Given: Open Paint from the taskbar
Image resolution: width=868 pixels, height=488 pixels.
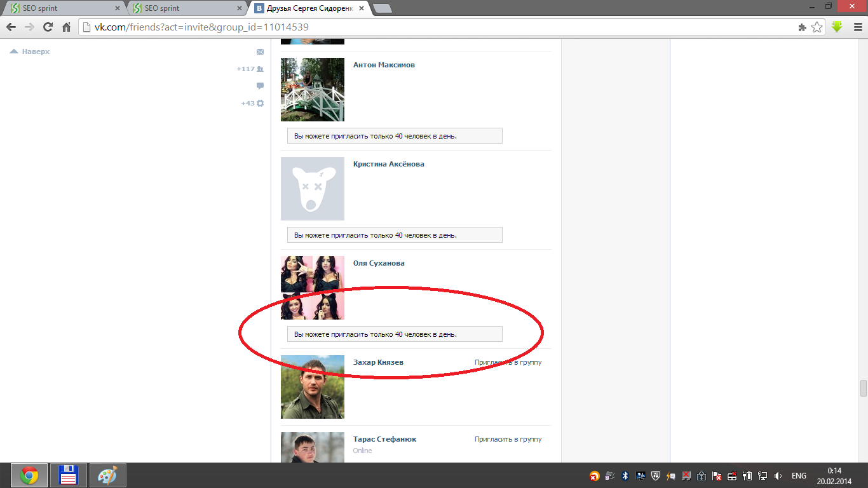Looking at the screenshot, I should 107,475.
